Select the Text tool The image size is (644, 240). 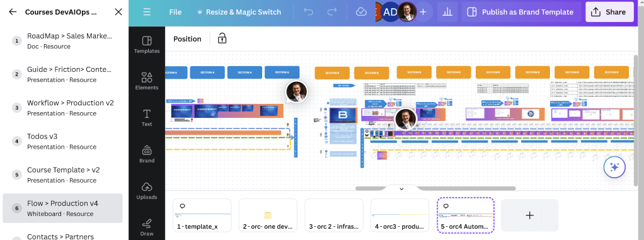tap(147, 118)
